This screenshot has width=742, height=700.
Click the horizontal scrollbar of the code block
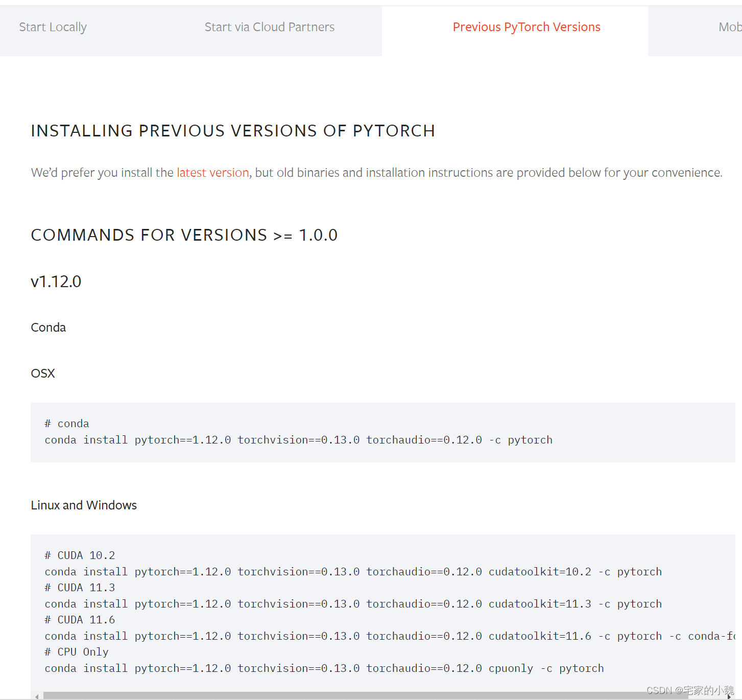365,695
